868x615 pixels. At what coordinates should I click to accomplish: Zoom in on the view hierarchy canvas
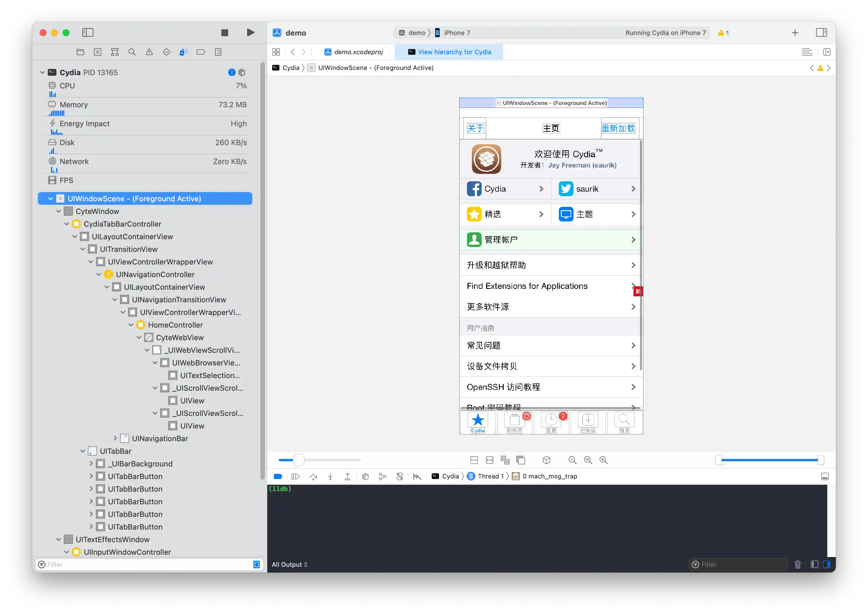click(x=603, y=460)
